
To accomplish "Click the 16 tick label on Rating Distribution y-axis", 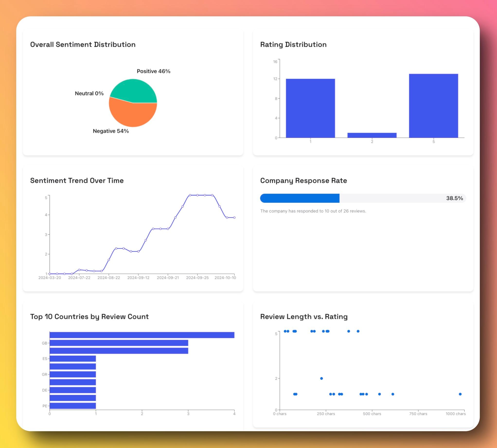I will [275, 61].
